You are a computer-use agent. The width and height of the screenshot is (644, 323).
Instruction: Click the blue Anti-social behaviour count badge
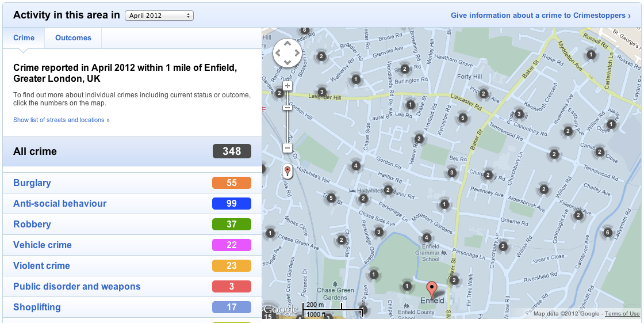pyautogui.click(x=231, y=204)
